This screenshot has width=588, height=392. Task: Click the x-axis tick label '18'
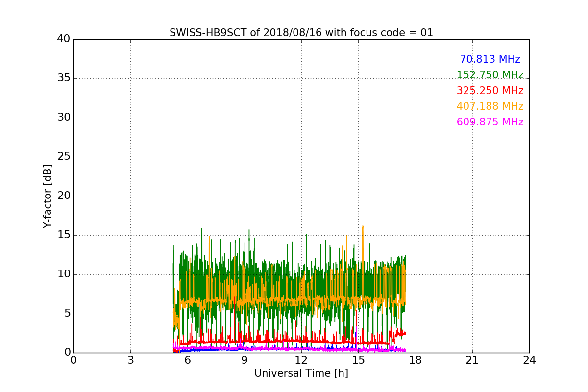point(415,360)
